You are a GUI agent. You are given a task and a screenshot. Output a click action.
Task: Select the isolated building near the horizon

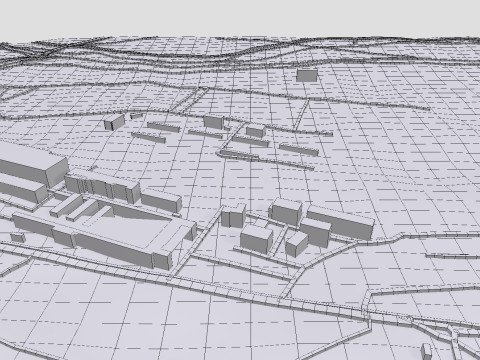[x=307, y=75]
